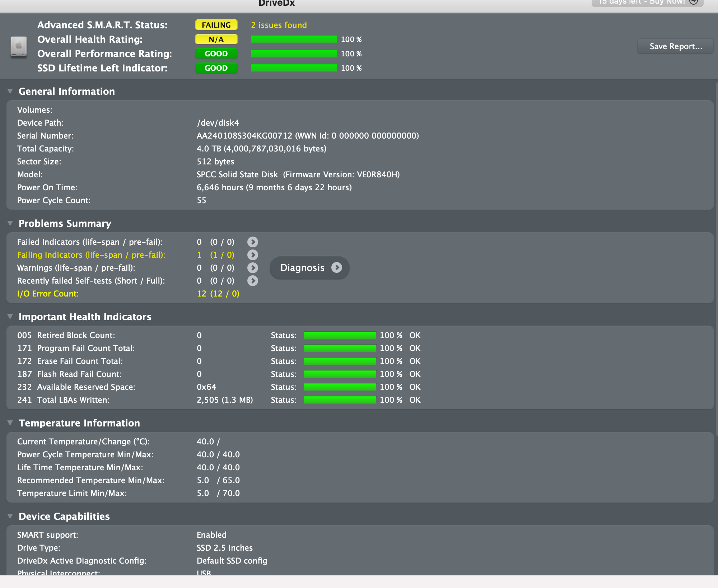Collapse the Important Health Indicators section
Viewport: 718px width, 588px height.
(10, 317)
